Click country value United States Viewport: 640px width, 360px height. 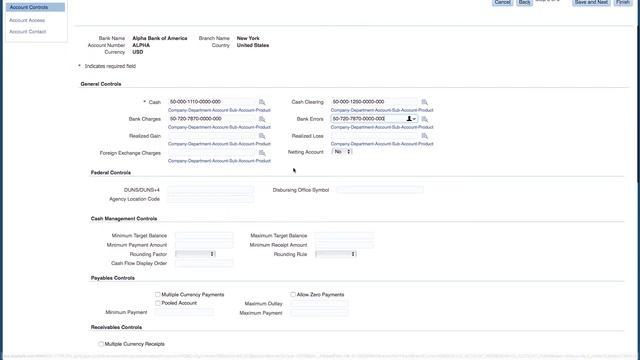(253, 45)
